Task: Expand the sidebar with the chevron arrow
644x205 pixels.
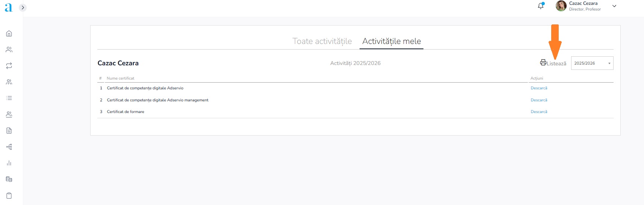Action: pos(23,8)
